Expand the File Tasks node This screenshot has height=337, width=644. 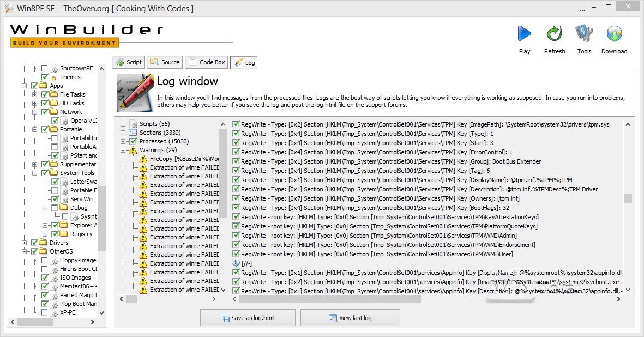click(x=35, y=94)
